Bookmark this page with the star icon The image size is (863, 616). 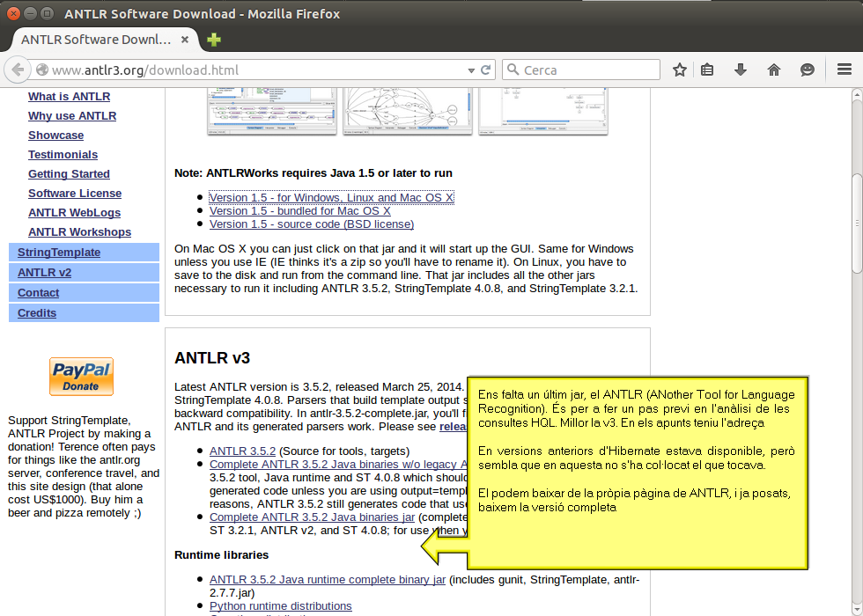point(680,70)
